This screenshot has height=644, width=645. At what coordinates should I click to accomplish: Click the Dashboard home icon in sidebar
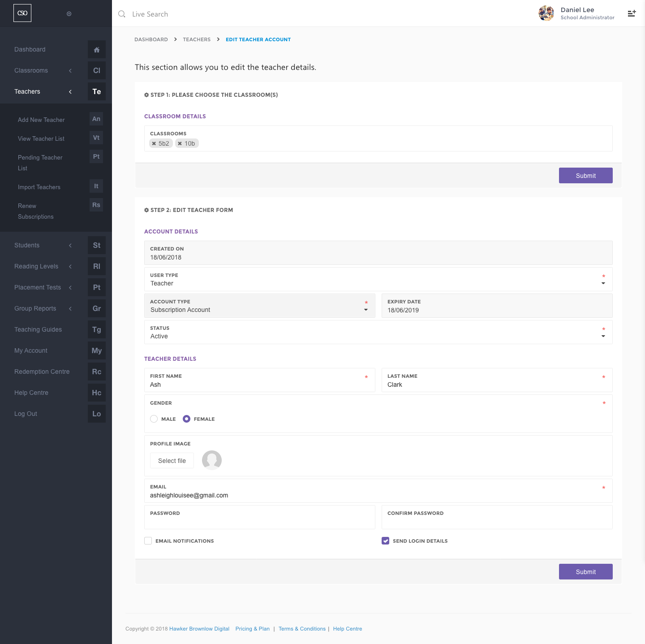click(97, 50)
